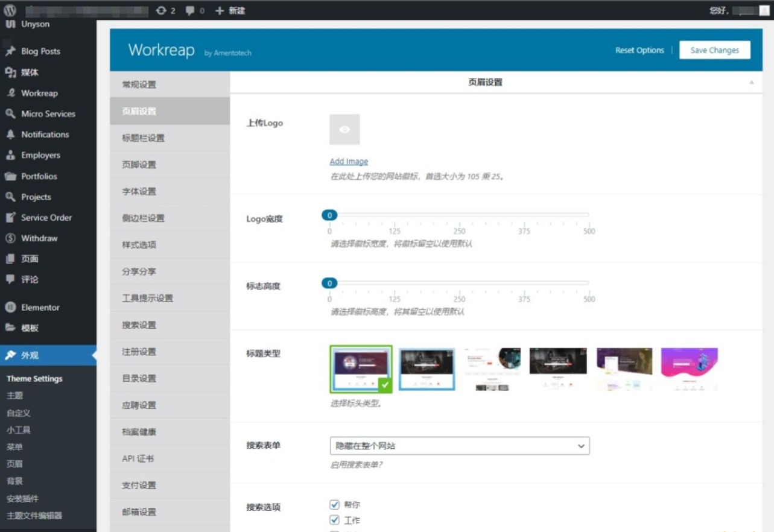
Task: Click the 评论 comments sidebar icon
Action: coord(10,279)
